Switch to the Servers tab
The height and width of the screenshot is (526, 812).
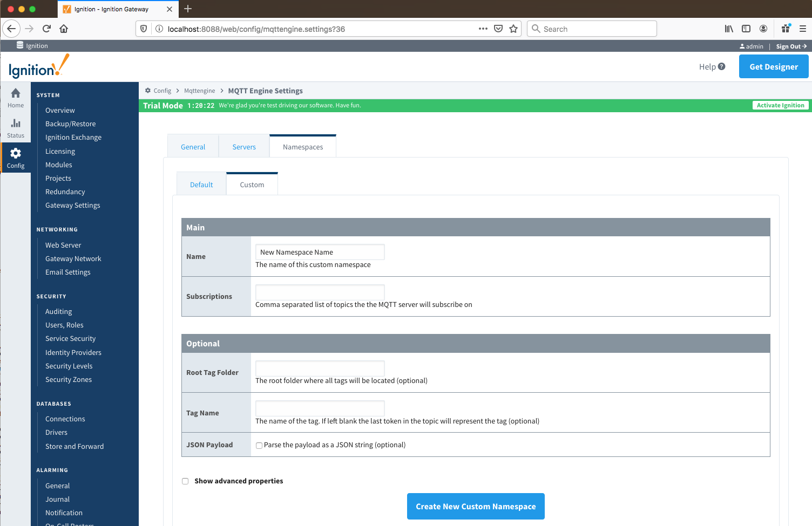[x=244, y=146]
